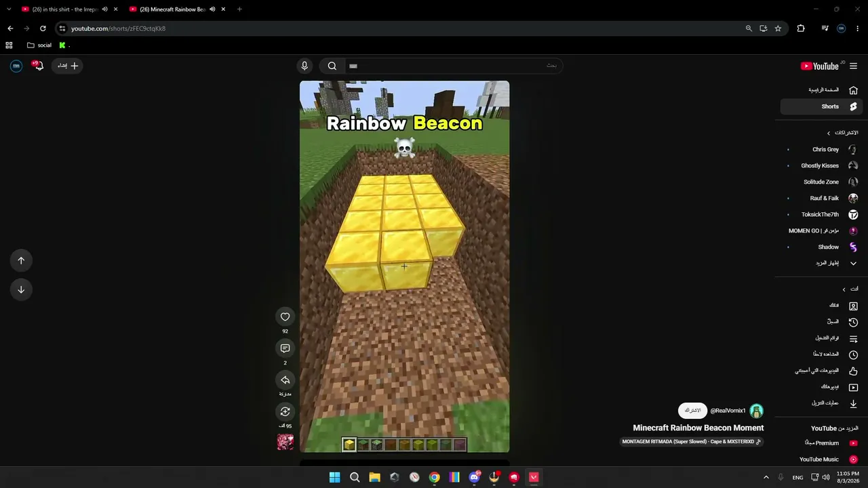Open the Chris Grey subscription channel
Image resolution: width=868 pixels, height=488 pixels.
coord(821,149)
